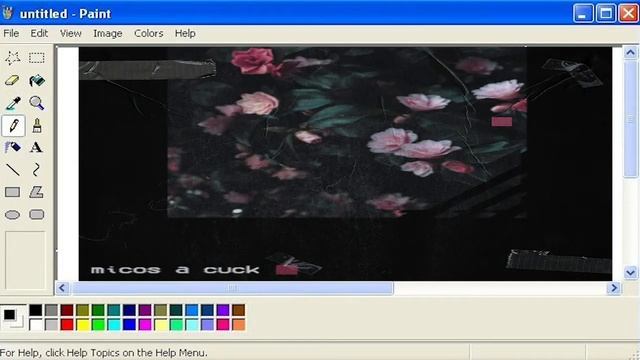Click the vertical scrollbar thumb
The image size is (640, 360).
click(x=630, y=119)
